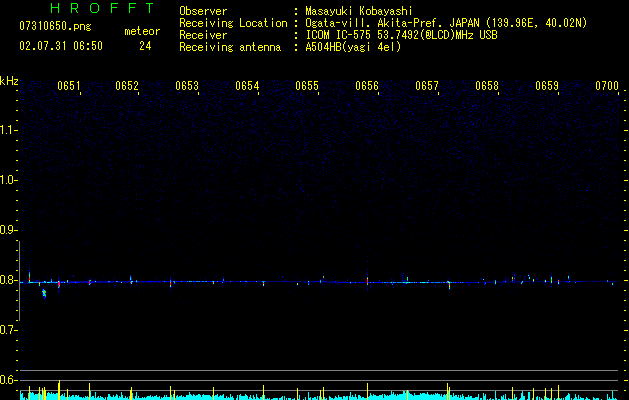Click the HROFFT title text
Image resolution: width=629 pixels, height=400 pixels.
102,8
